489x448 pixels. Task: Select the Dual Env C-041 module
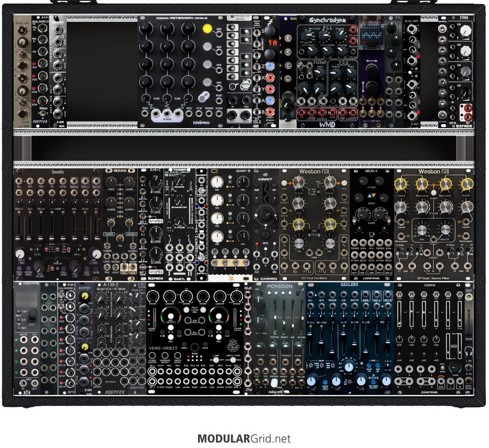point(412,72)
